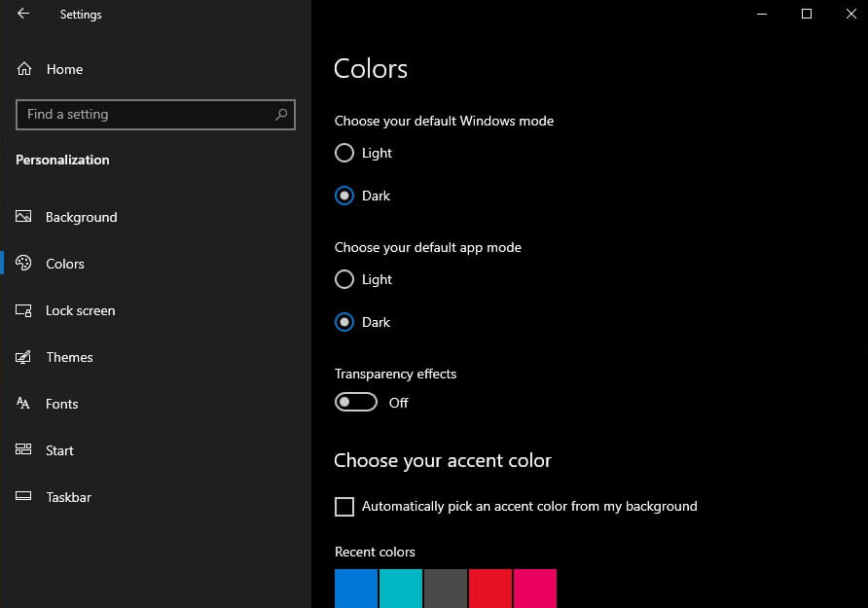Go back with the arrow icon

click(23, 14)
